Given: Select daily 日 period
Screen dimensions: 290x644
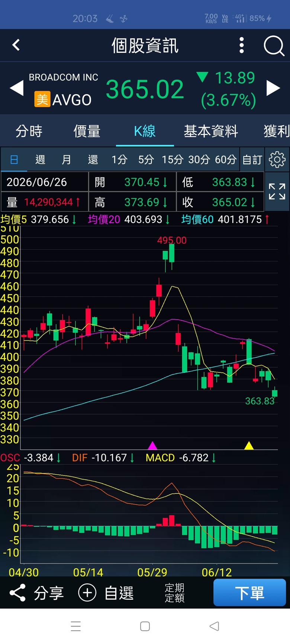Looking at the screenshot, I should (x=14, y=160).
